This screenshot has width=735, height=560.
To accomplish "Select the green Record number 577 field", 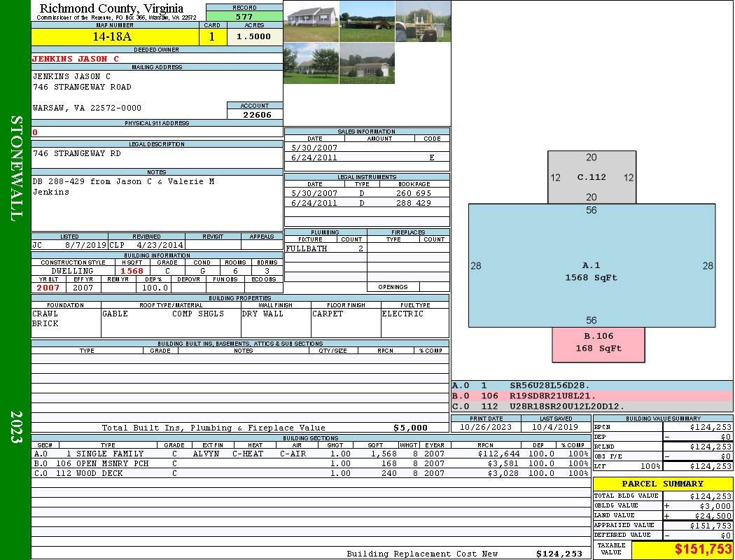I will pos(244,16).
